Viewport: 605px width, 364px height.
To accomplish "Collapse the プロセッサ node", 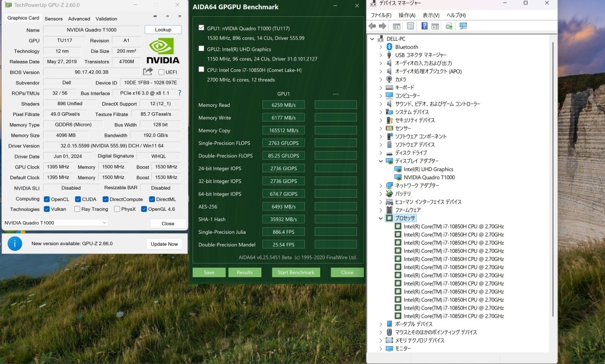I will [x=380, y=218].
